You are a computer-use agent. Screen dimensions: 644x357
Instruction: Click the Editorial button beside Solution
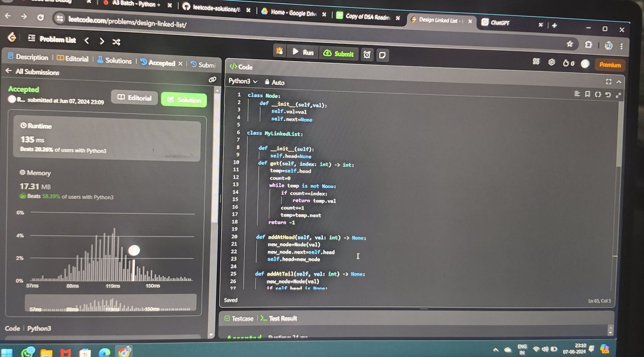135,98
